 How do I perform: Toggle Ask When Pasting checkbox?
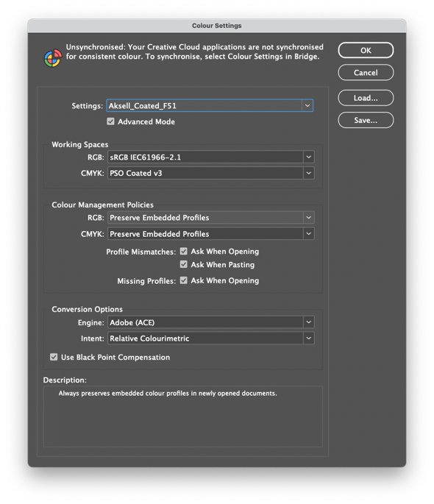point(183,264)
